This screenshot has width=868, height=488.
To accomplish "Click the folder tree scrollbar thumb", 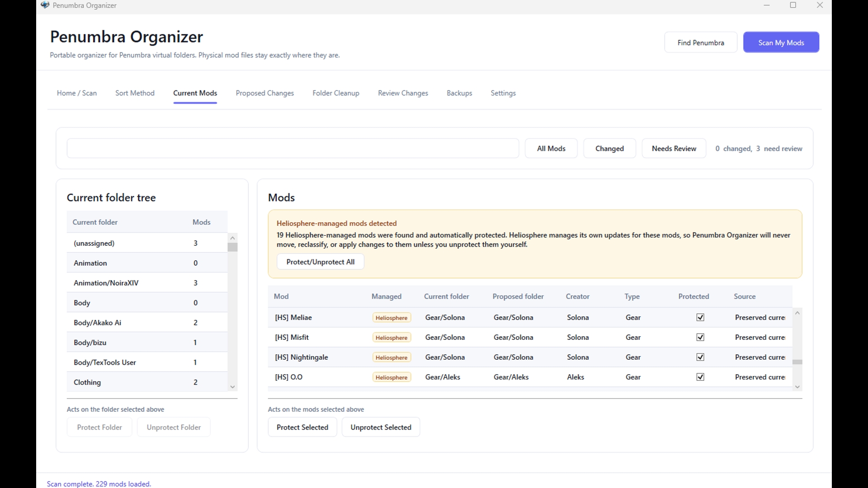I will (232, 247).
